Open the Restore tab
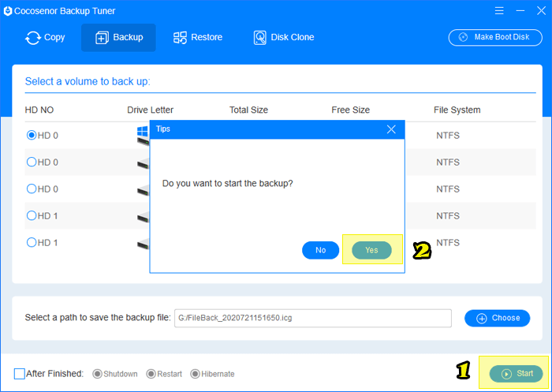The image size is (552, 392). click(x=198, y=37)
